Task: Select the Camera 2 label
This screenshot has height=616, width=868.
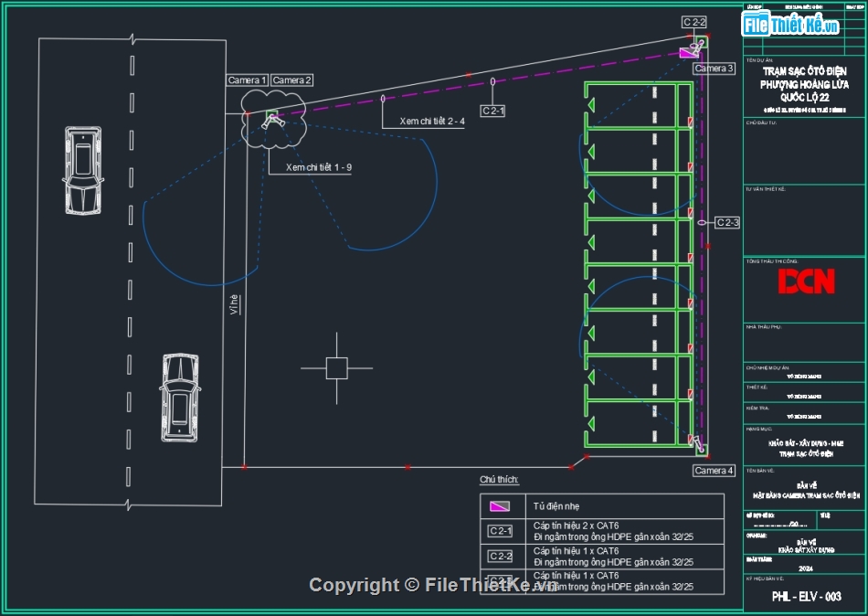Action: pos(292,80)
